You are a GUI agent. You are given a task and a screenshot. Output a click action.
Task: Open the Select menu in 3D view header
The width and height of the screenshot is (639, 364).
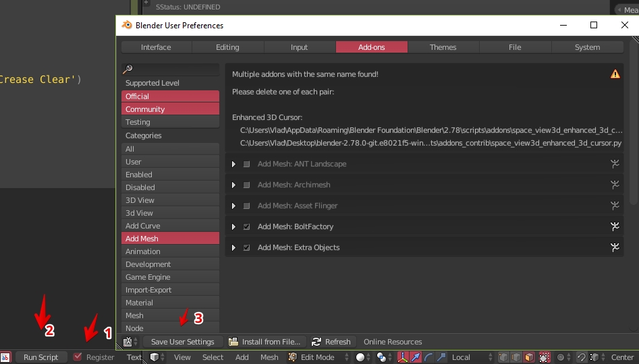tap(213, 357)
